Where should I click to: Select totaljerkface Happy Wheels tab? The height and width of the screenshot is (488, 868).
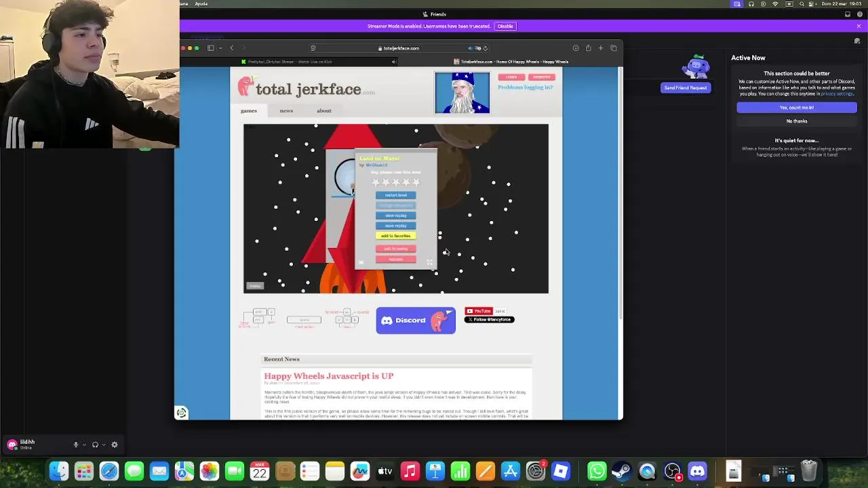pos(511,62)
